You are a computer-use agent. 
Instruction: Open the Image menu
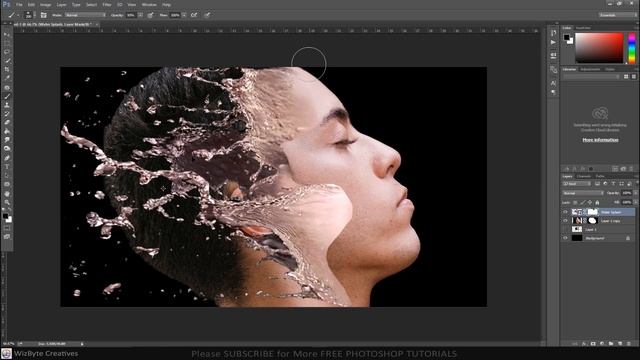45,5
